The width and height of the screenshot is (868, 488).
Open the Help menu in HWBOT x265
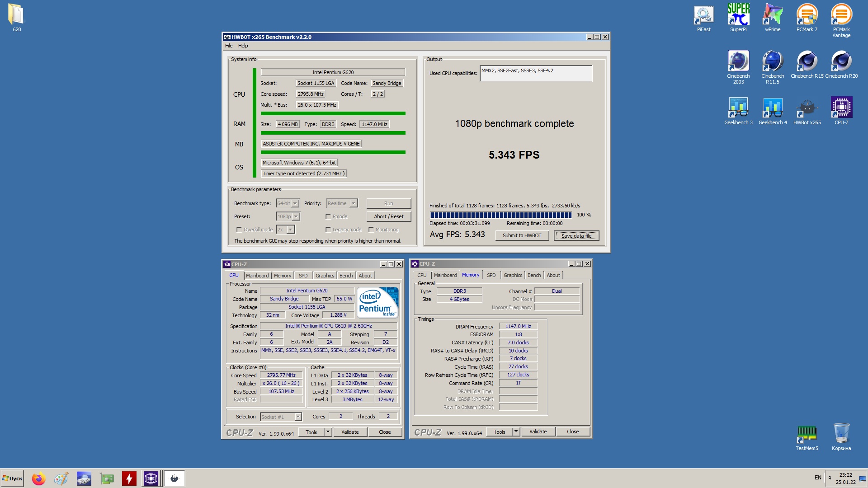tap(243, 46)
